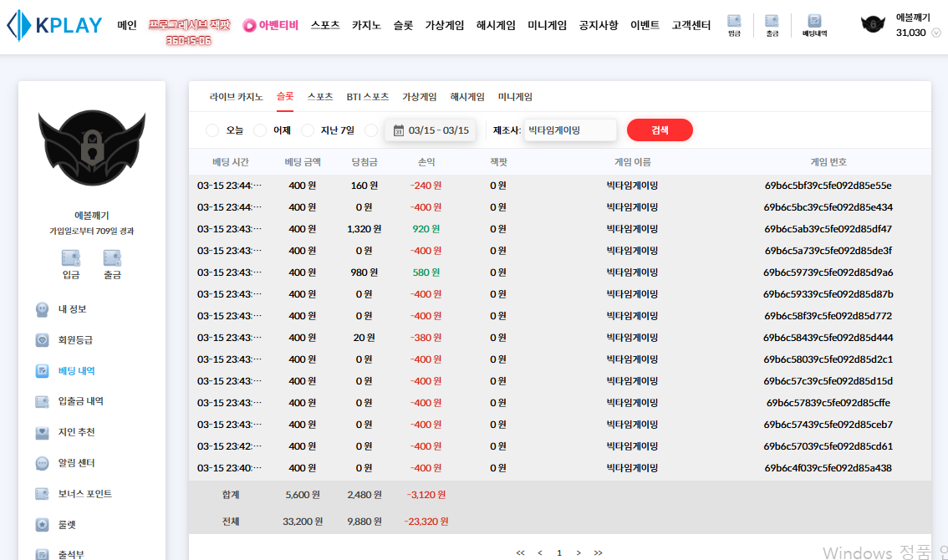948x560 pixels.
Task: Open 룰렛 in the sidebar
Action: point(67,525)
